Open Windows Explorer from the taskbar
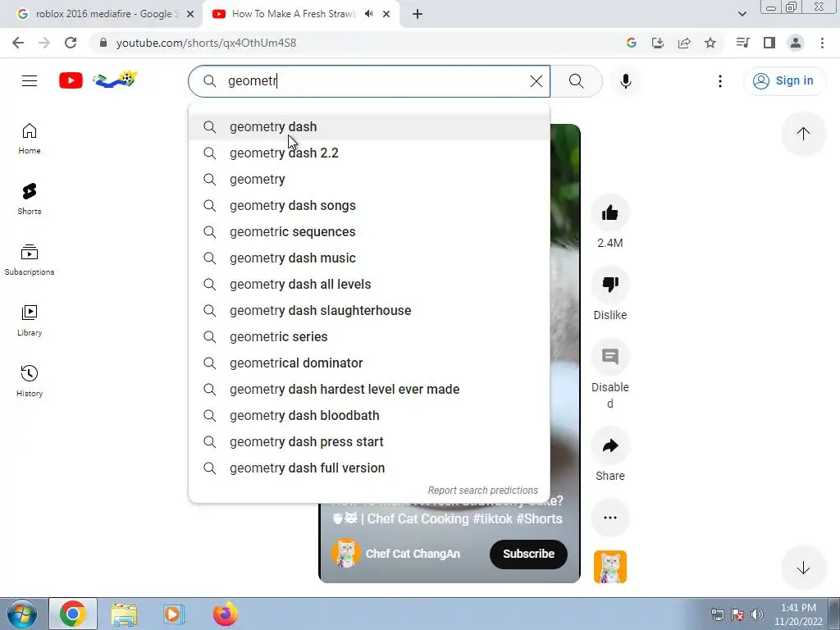Image resolution: width=840 pixels, height=630 pixels. click(x=124, y=614)
